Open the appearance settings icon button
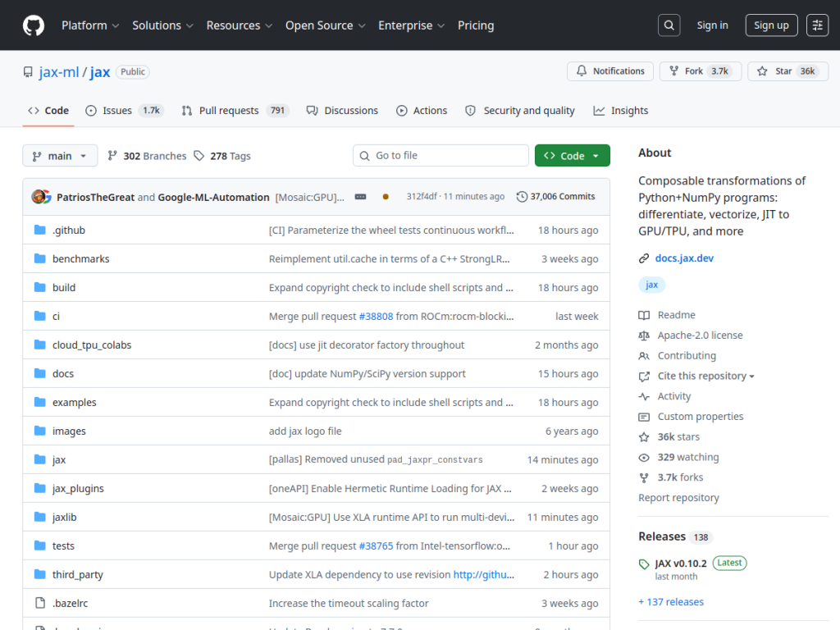 pyautogui.click(x=818, y=25)
